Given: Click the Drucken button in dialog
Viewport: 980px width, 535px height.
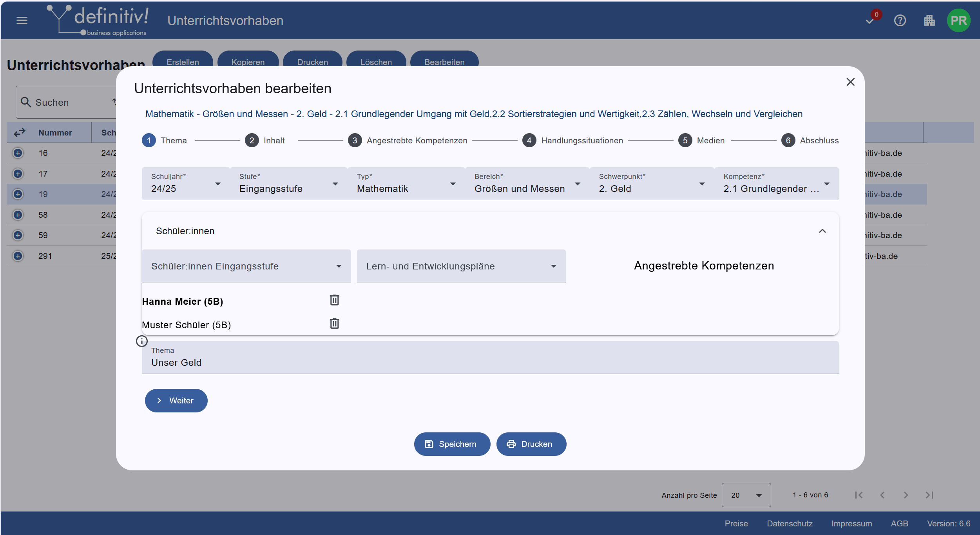Looking at the screenshot, I should pos(531,444).
